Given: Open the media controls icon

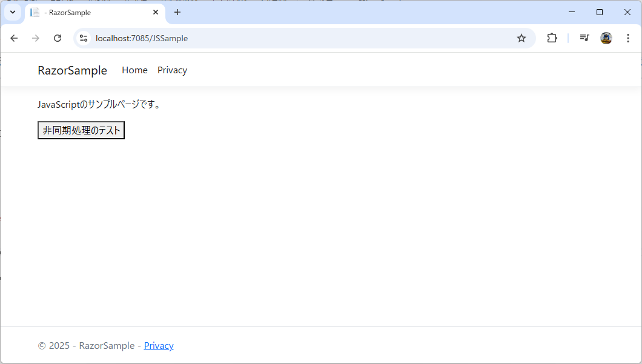Looking at the screenshot, I should (x=584, y=38).
